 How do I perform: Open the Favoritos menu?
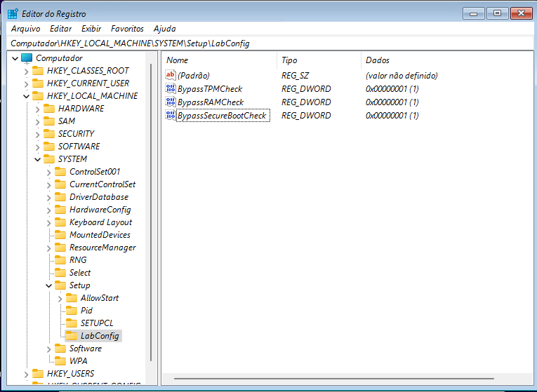(x=127, y=29)
